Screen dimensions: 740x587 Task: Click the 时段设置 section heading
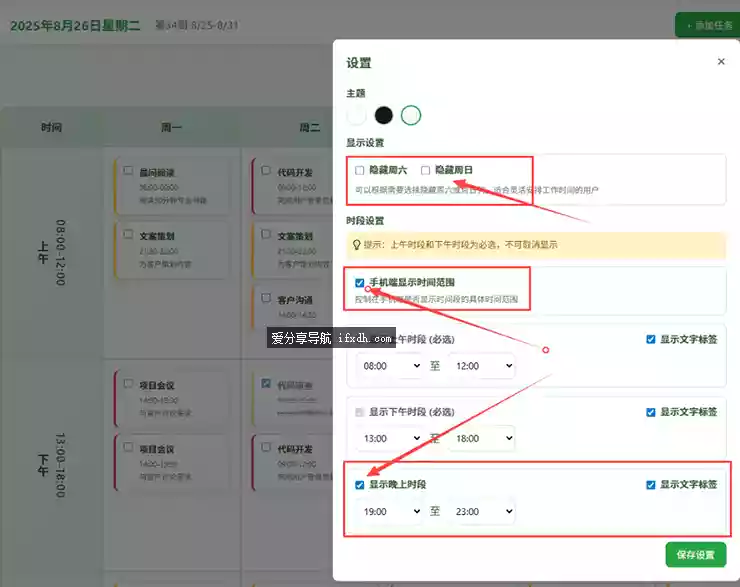(365, 221)
